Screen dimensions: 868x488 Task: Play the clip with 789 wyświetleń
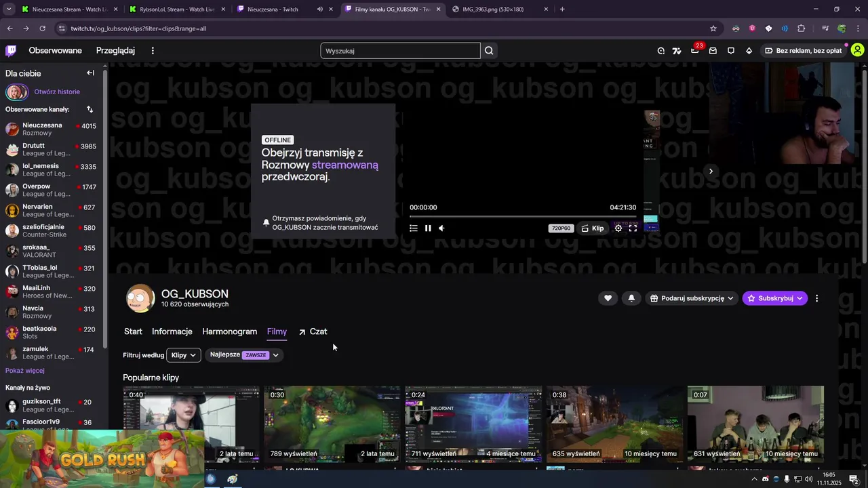pos(332,424)
